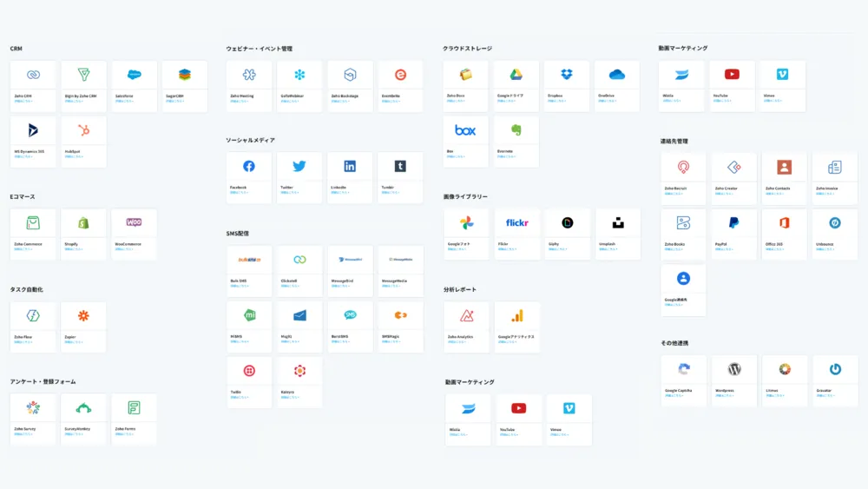Screen dimensions: 868x489
Task: Click the Twilio red circle icon
Action: [x=249, y=371]
